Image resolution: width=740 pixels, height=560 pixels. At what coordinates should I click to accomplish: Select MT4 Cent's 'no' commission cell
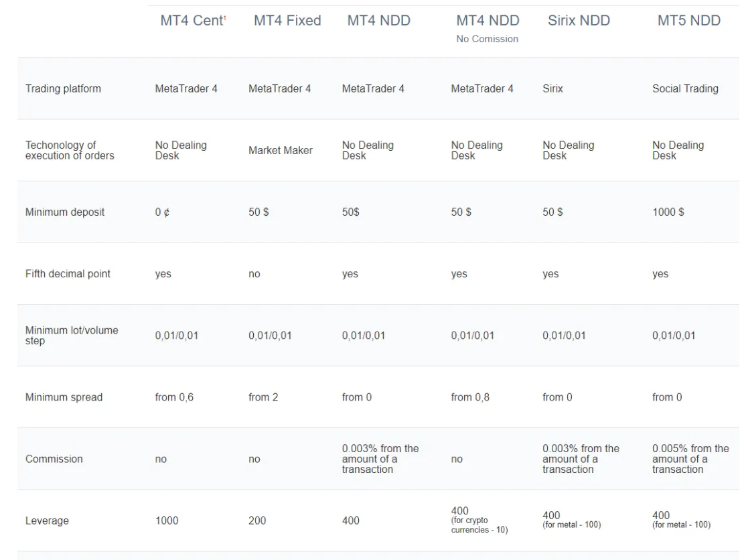161,460
